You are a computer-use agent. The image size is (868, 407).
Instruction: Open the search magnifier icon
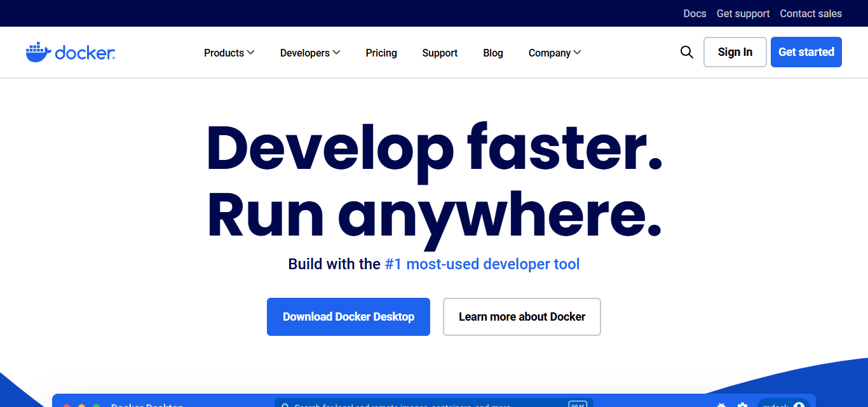686,52
